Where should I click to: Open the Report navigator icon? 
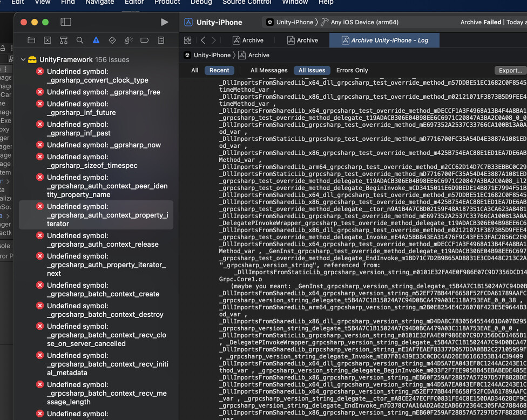click(x=161, y=40)
